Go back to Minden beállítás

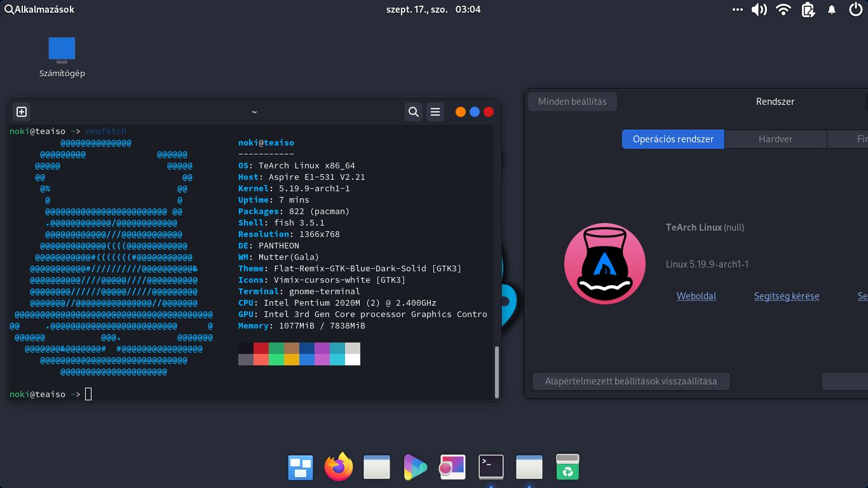pyautogui.click(x=573, y=102)
